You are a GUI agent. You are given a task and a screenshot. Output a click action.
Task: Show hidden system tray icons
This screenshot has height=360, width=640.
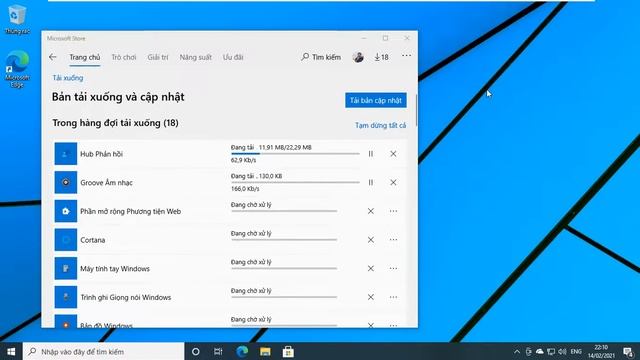tap(517, 351)
